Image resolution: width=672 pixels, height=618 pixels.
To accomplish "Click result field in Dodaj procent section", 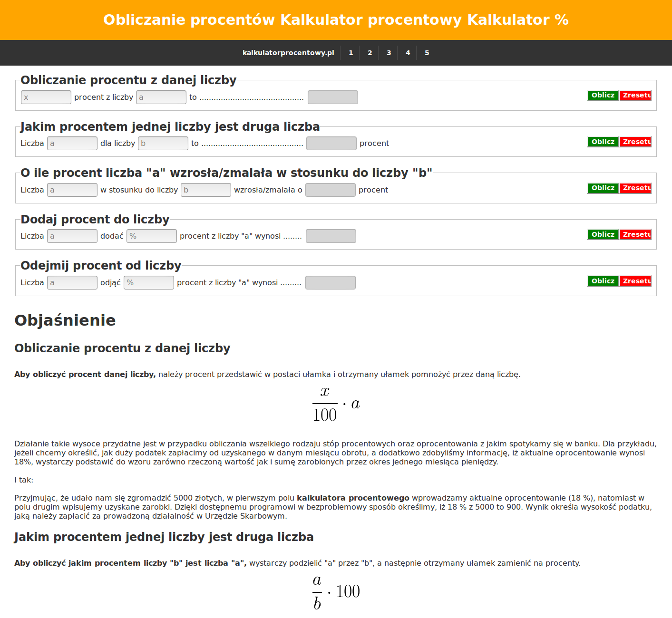I will point(331,236).
